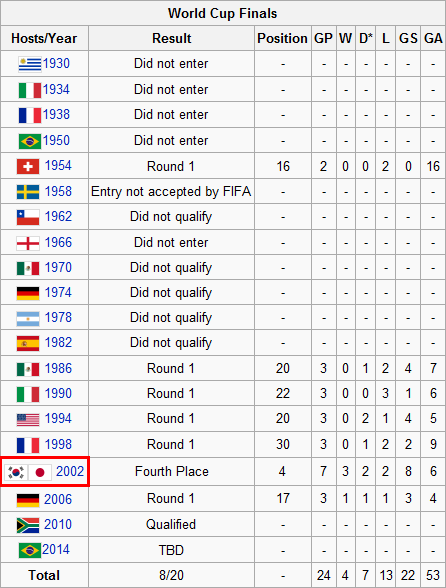The image size is (446, 588).
Task: Click the South Africa flag beside 2010
Action: (x=28, y=525)
